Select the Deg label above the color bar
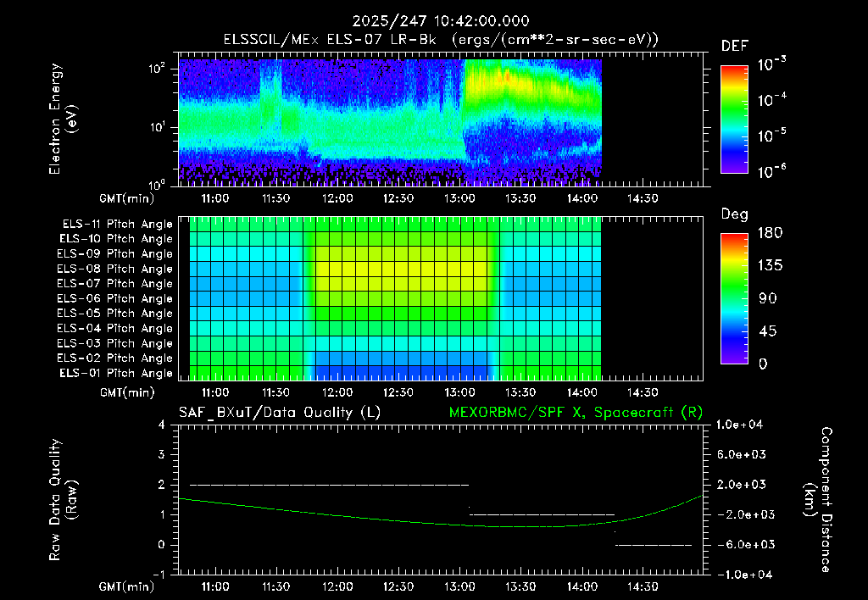This screenshot has width=868, height=600. tap(735, 214)
